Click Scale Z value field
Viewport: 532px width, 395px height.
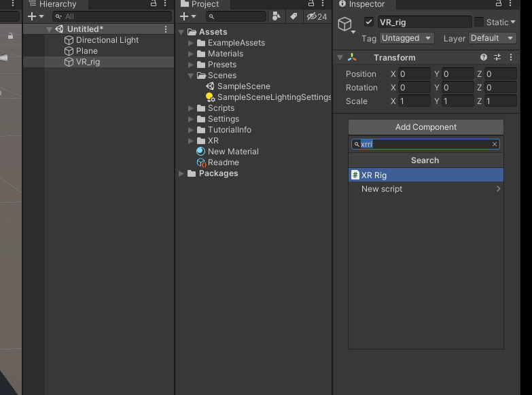click(x=501, y=101)
